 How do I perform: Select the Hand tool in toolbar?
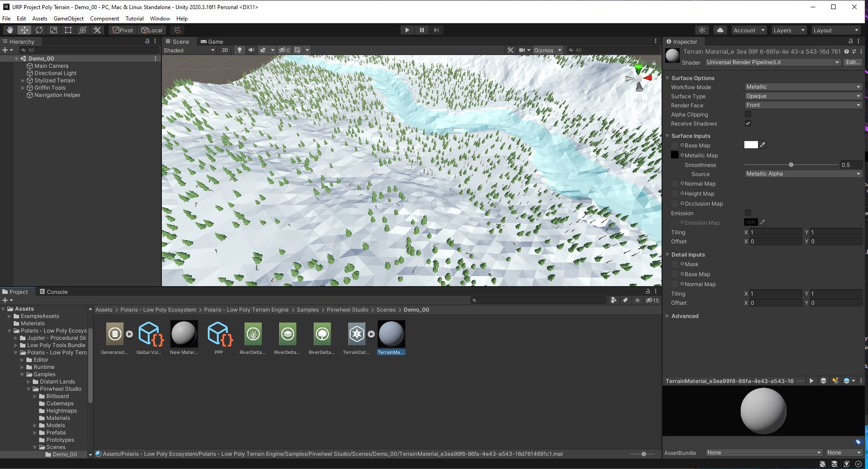pyautogui.click(x=10, y=30)
